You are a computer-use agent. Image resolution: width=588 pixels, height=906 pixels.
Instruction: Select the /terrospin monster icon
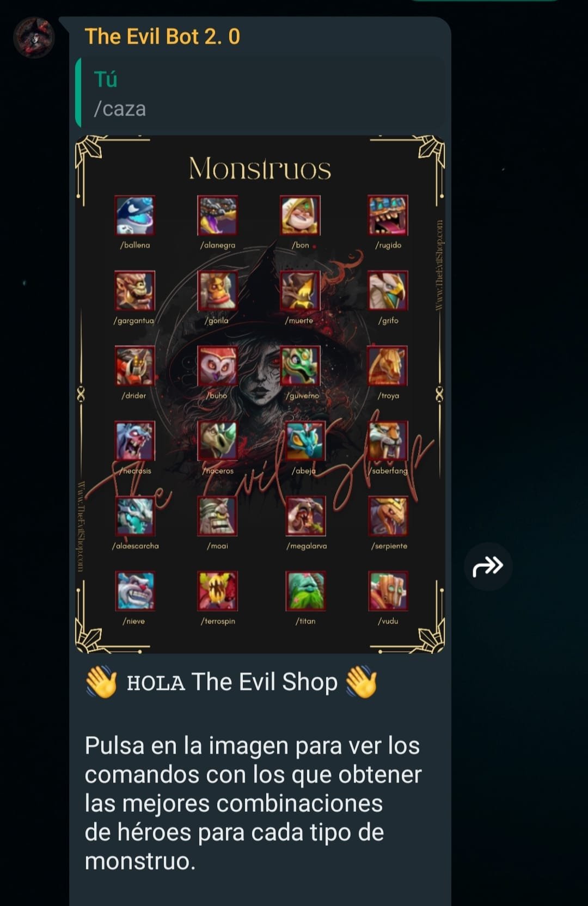(x=217, y=591)
